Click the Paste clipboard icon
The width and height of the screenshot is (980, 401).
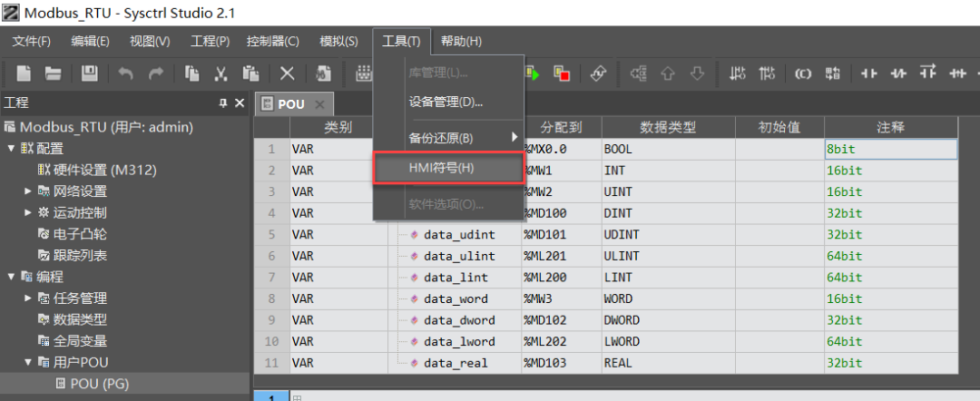(x=250, y=73)
